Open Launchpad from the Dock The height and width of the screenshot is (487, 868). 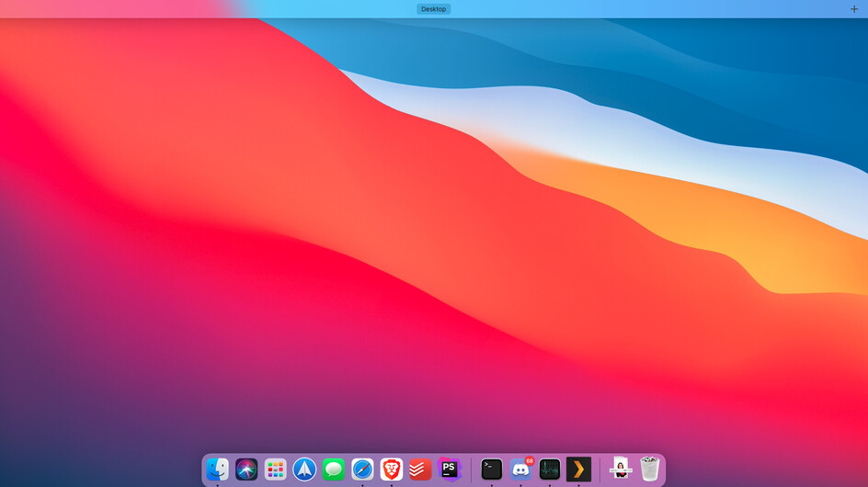275,470
